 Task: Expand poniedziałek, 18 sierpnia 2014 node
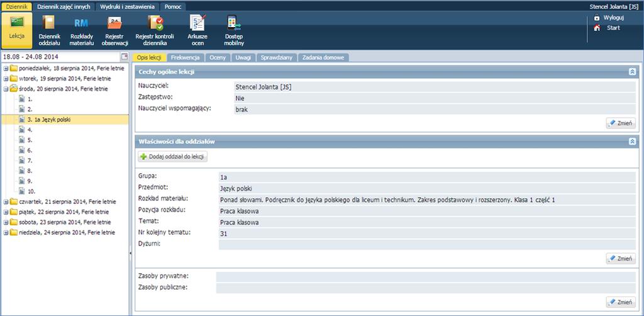pyautogui.click(x=6, y=68)
